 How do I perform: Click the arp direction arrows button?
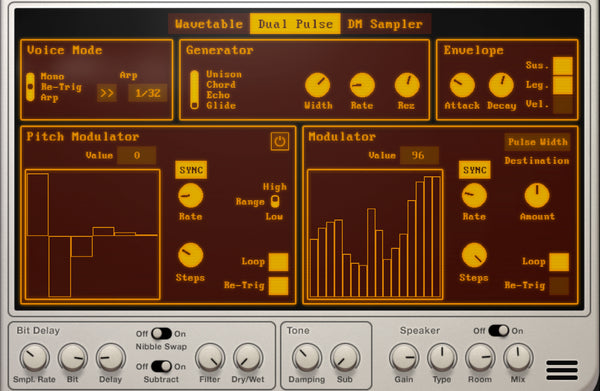coord(106,93)
